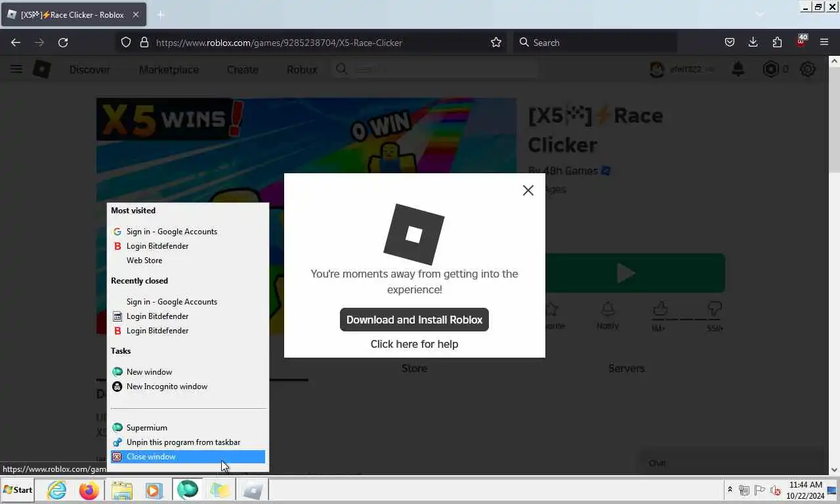Open the Roblox side navigation hamburger menu
Screen dimensions: 840x504
(16, 69)
